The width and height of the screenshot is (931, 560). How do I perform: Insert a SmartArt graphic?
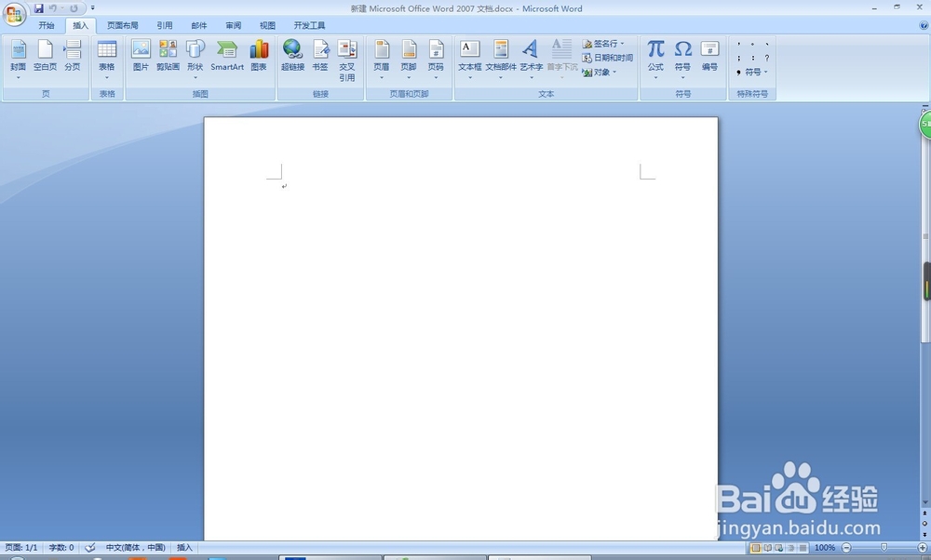click(x=227, y=56)
